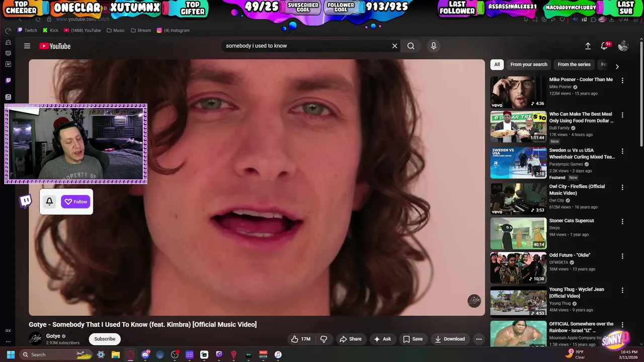Open Stream bookmarks folder
Screen dimensions: 644x362
[140, 30]
